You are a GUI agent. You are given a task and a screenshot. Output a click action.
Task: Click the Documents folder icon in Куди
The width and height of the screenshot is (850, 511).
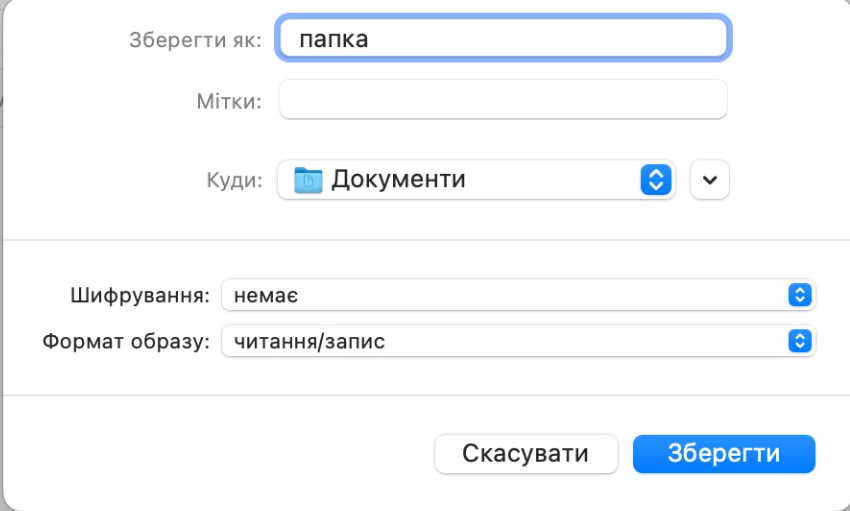[x=308, y=180]
